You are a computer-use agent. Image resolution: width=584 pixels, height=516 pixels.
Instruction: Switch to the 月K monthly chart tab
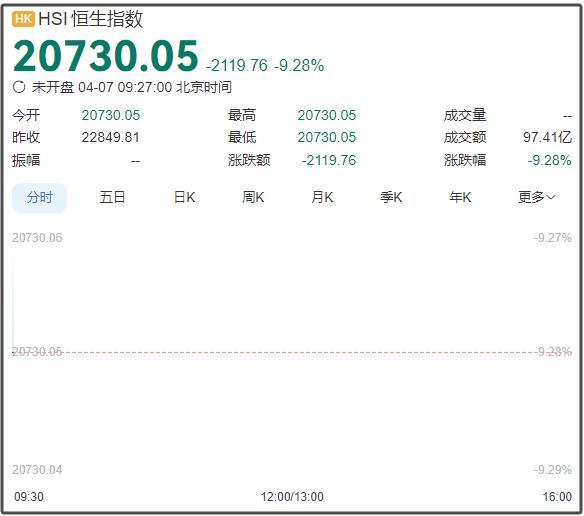tap(323, 197)
